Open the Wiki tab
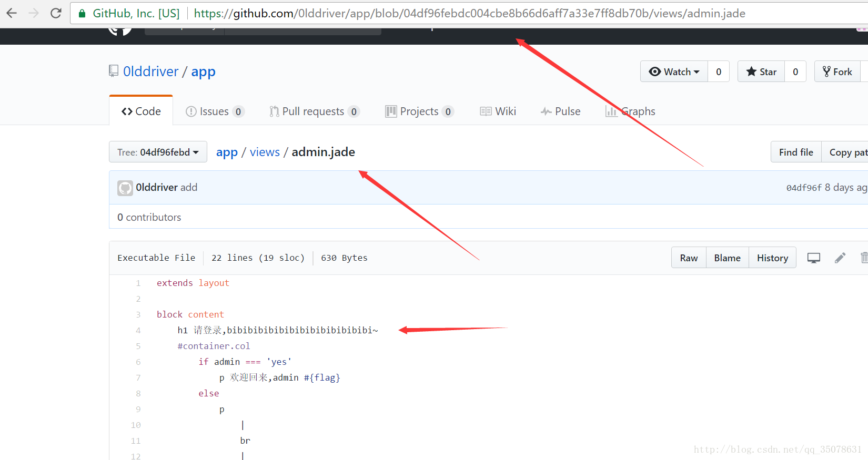Screen dimensions: 868x460 coord(498,111)
